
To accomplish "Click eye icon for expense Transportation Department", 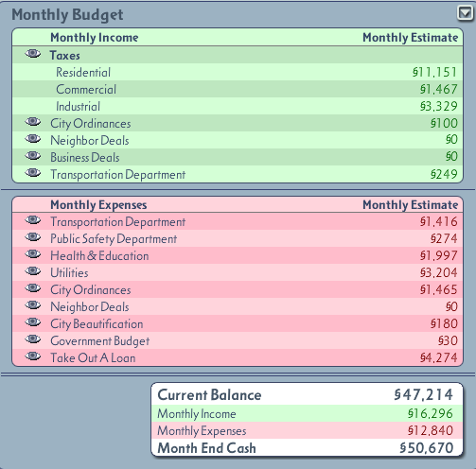I will pos(33,220).
